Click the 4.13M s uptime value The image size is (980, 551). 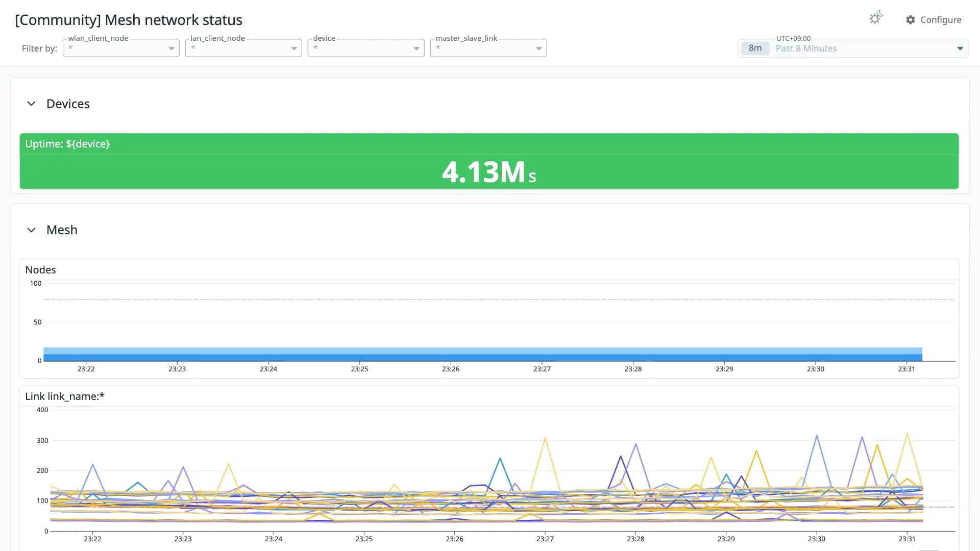(489, 172)
